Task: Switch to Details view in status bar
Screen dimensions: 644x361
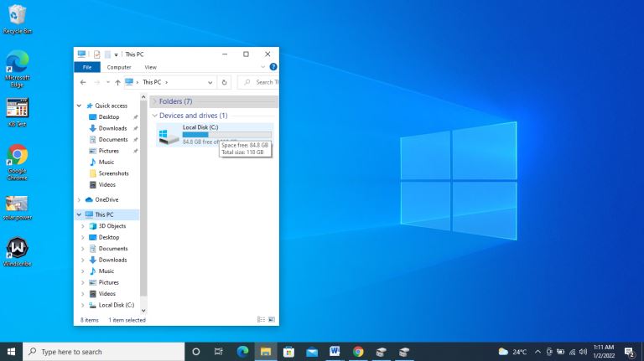Action: (x=261, y=320)
